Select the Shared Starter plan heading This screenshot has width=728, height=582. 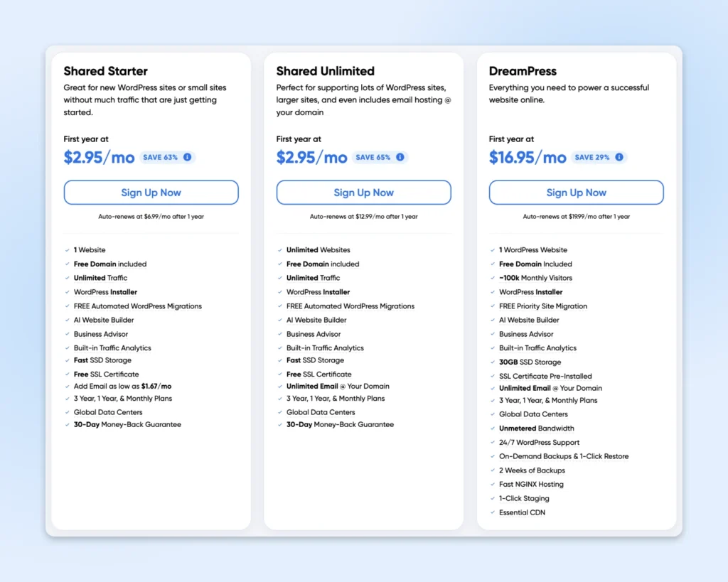106,71
